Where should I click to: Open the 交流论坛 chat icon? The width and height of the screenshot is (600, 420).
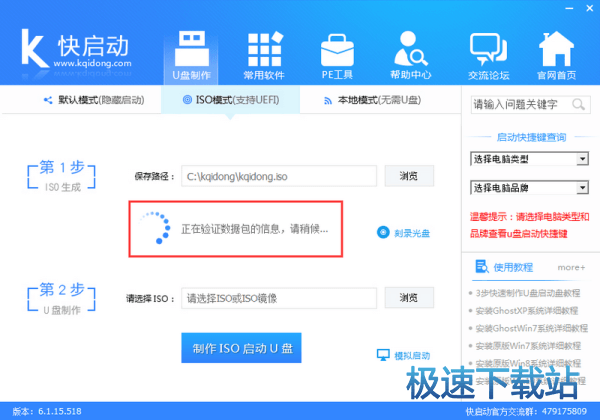pyautogui.click(x=489, y=49)
